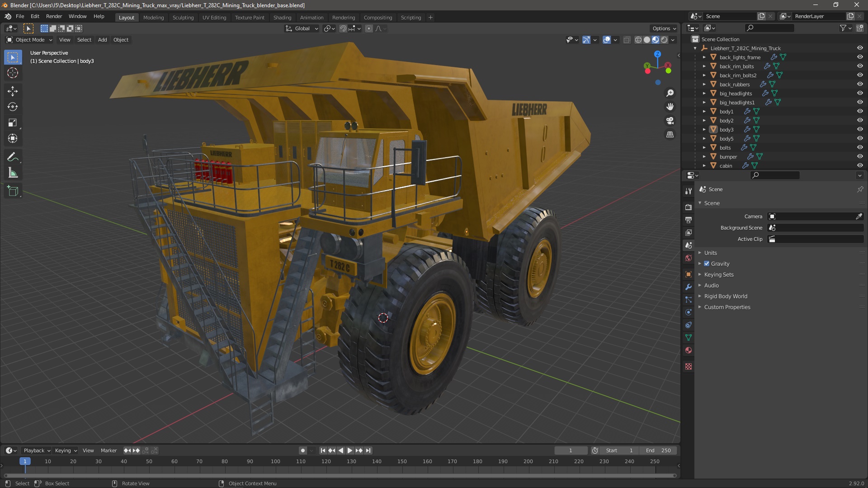
Task: Play the animation forward
Action: pyautogui.click(x=350, y=450)
